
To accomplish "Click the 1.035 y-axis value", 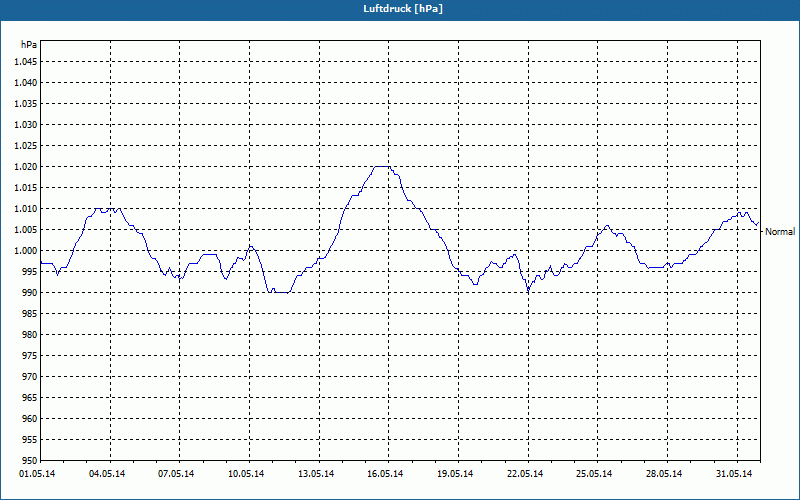I will [x=26, y=104].
